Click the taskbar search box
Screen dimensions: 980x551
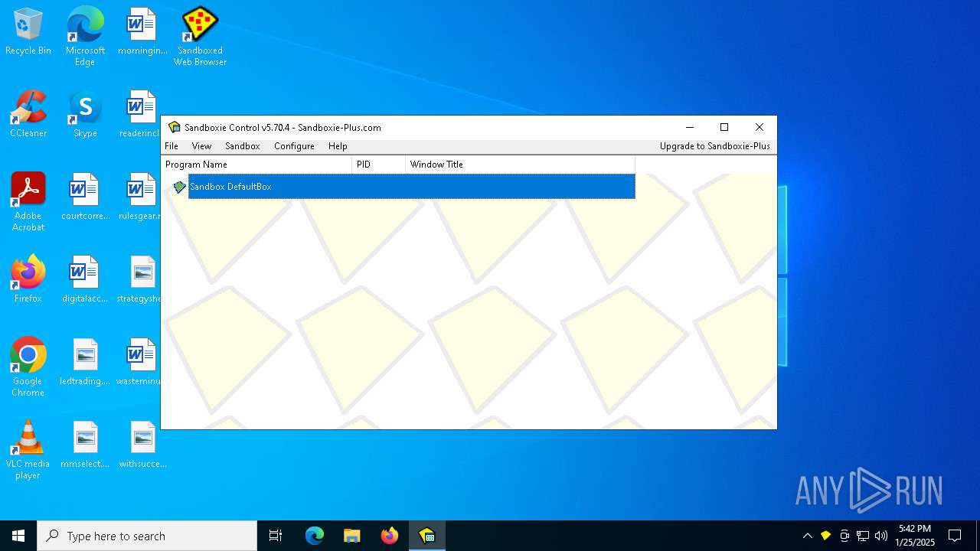[147, 536]
